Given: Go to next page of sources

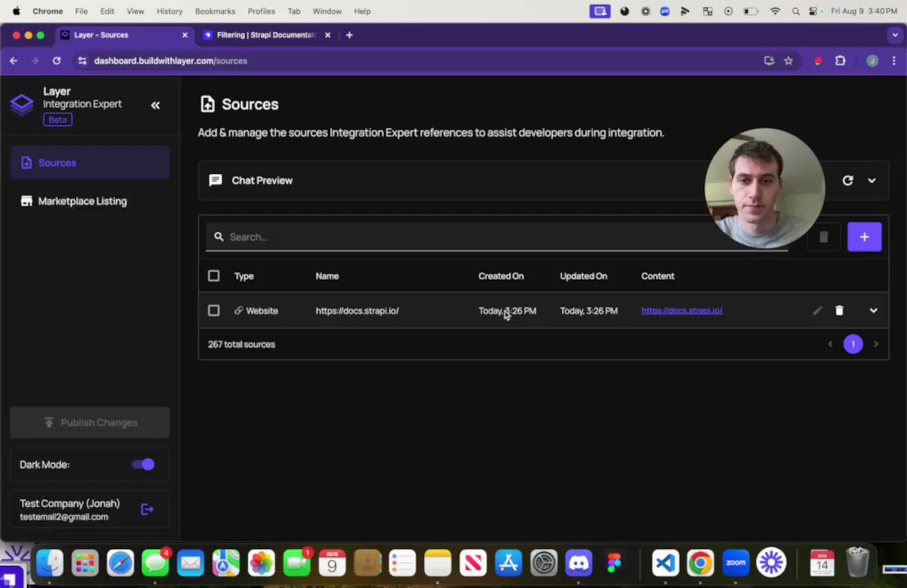Looking at the screenshot, I should (x=876, y=344).
